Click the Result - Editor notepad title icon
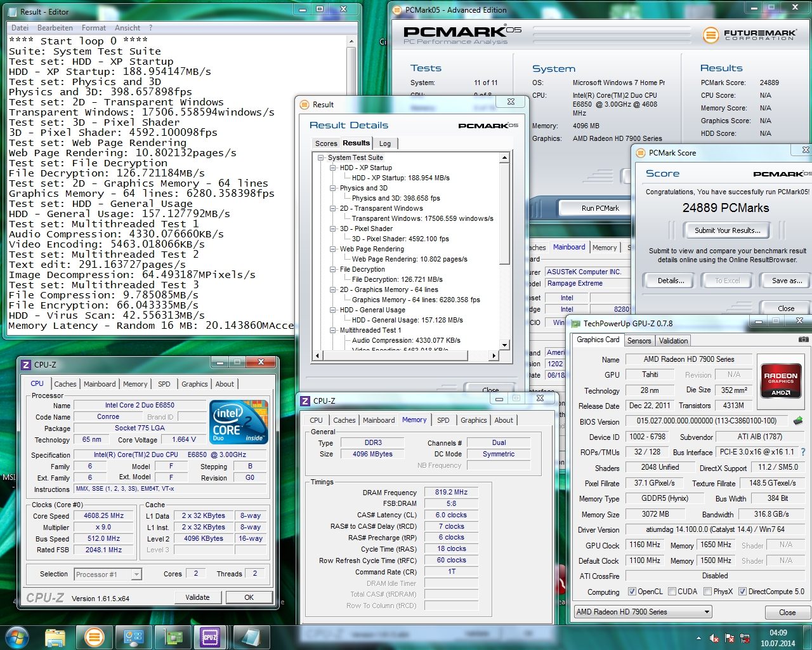The image size is (812, 650). coord(11,11)
